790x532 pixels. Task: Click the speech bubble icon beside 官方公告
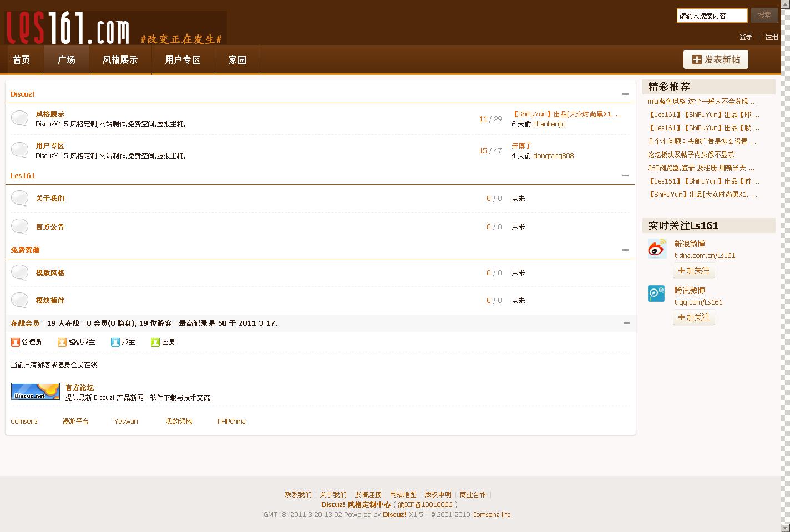coord(20,227)
